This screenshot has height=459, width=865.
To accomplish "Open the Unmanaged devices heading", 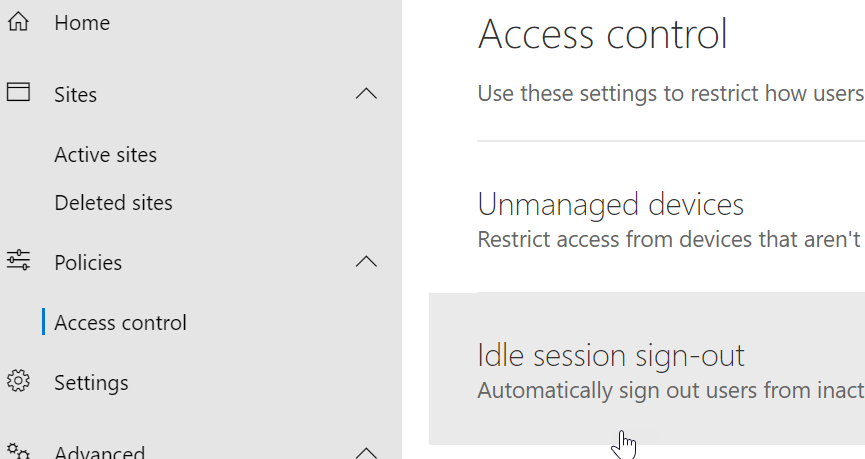I will pyautogui.click(x=610, y=204).
